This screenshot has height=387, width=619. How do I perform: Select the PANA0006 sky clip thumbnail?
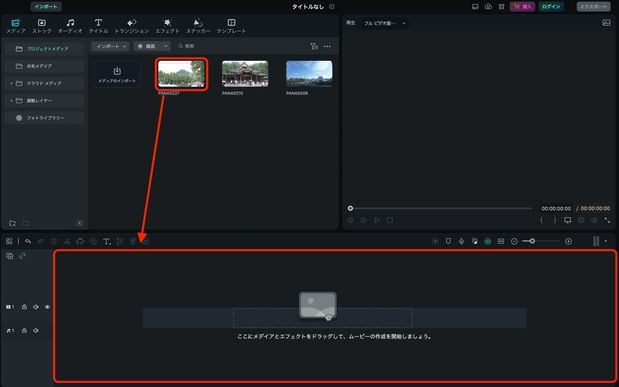[x=309, y=74]
